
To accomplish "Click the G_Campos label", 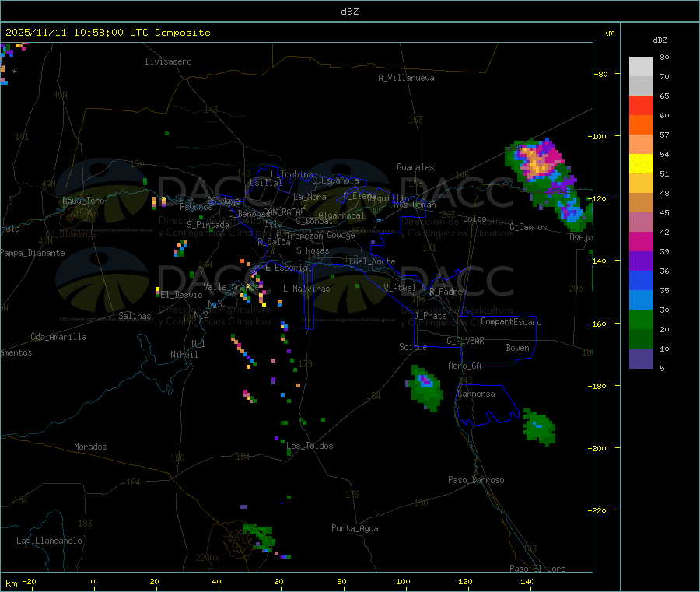I will pyautogui.click(x=529, y=227).
